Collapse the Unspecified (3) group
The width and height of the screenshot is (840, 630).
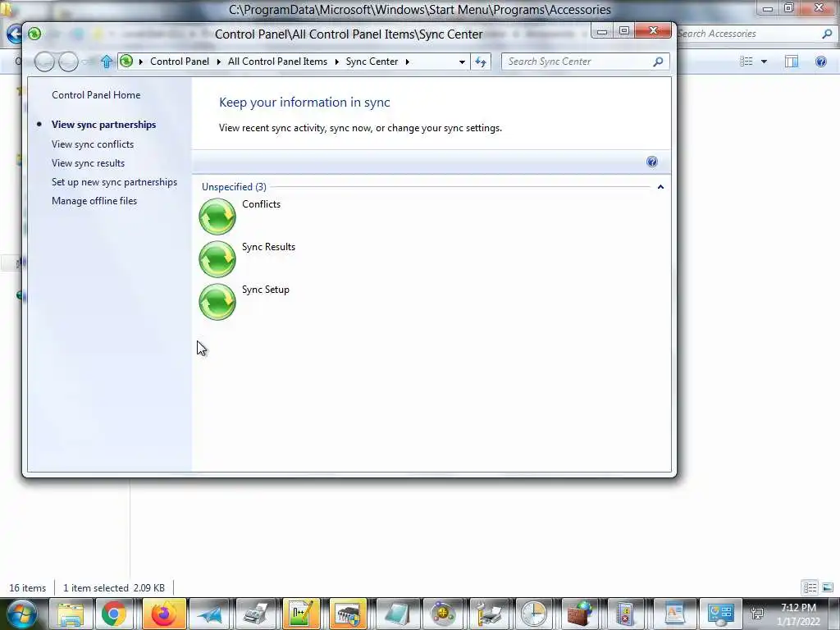pyautogui.click(x=660, y=187)
